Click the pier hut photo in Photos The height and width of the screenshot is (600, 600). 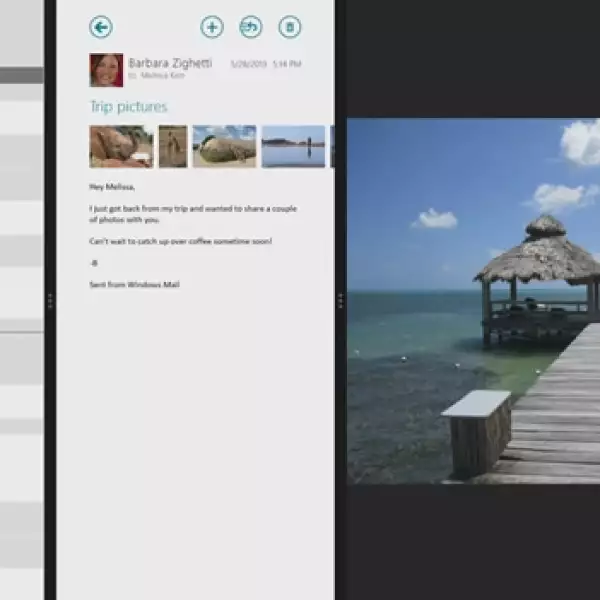pyautogui.click(x=473, y=301)
